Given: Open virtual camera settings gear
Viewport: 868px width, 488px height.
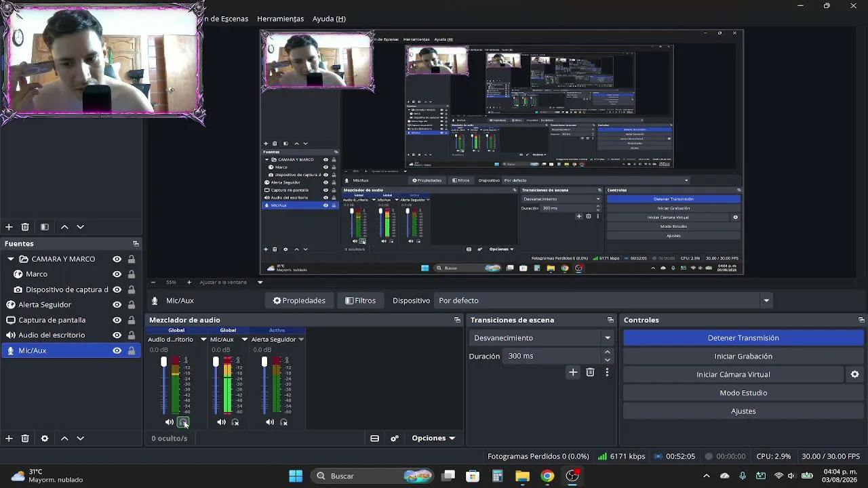Looking at the screenshot, I should 855,374.
